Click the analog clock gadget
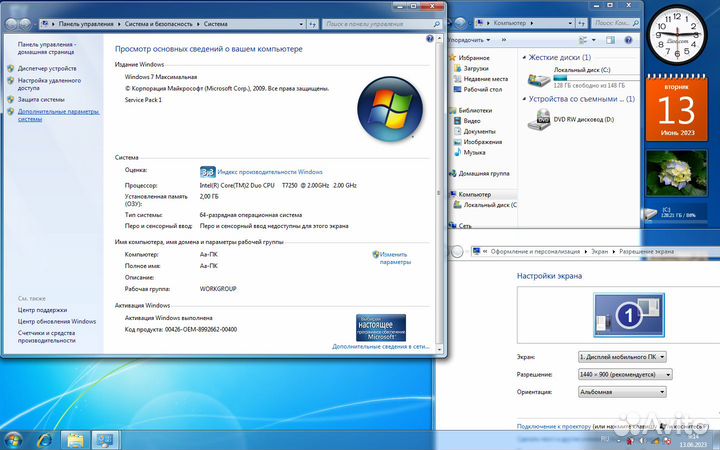This screenshot has width=720, height=450. click(x=677, y=34)
